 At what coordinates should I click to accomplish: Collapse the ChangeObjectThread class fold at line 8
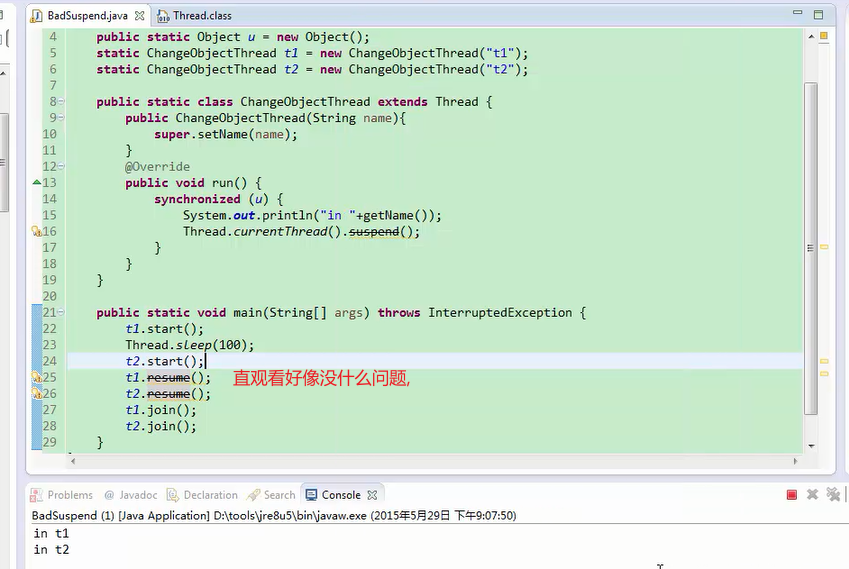pyautogui.click(x=62, y=102)
